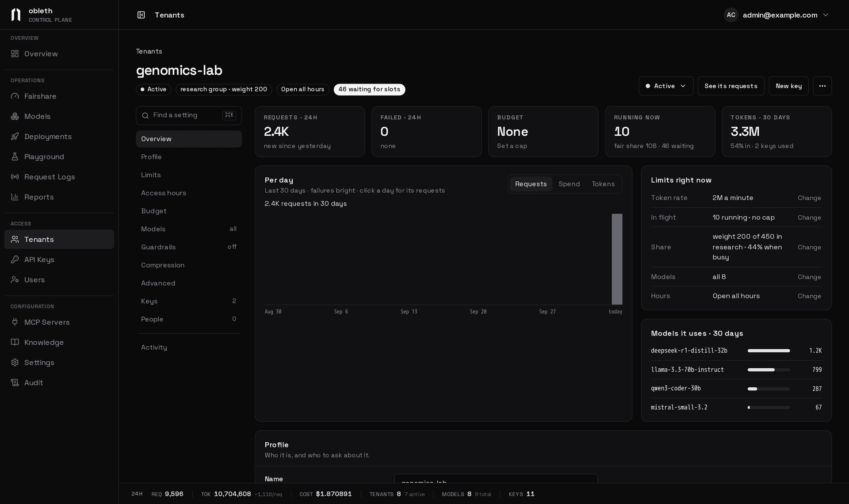Open the Limits settings section

[x=189, y=175]
